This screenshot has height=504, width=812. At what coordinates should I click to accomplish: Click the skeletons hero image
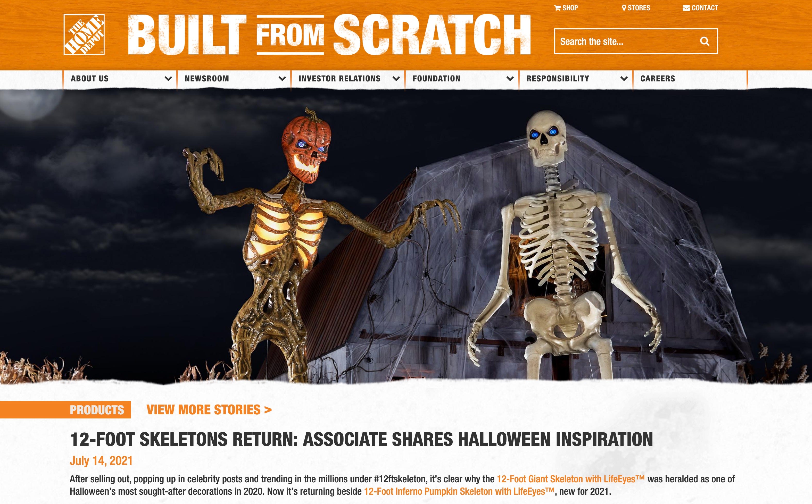tap(406, 236)
